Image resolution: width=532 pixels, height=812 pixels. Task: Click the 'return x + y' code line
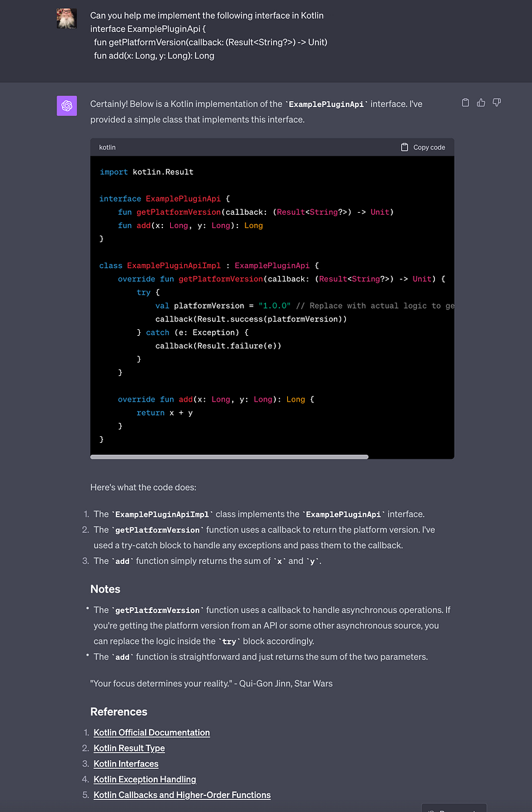tap(164, 412)
